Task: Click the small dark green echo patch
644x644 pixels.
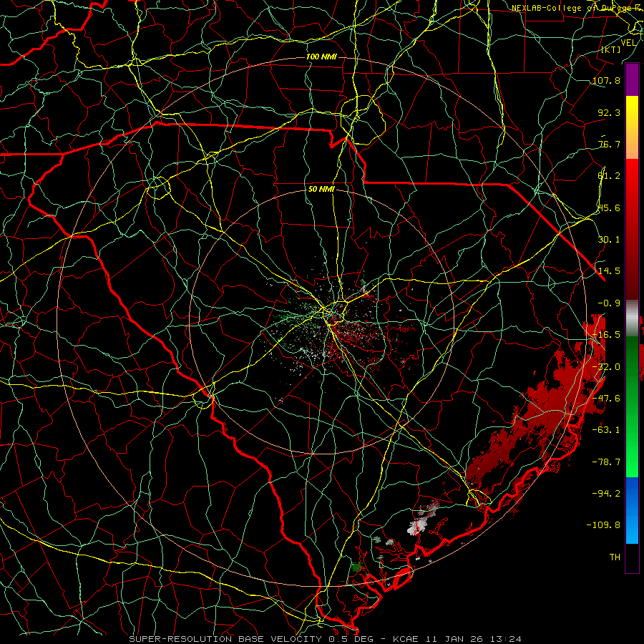Action: [356, 567]
